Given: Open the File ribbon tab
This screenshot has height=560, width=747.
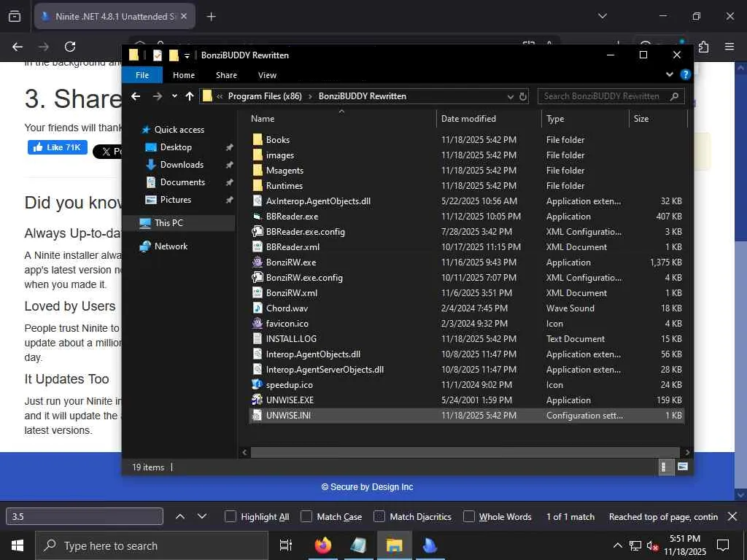Looking at the screenshot, I should point(142,75).
